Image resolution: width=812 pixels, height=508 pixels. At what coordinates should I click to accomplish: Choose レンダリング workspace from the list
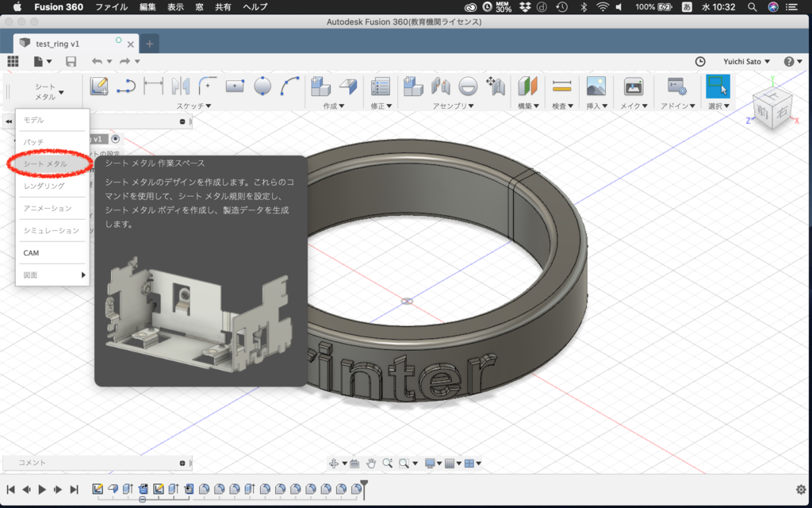point(52,186)
